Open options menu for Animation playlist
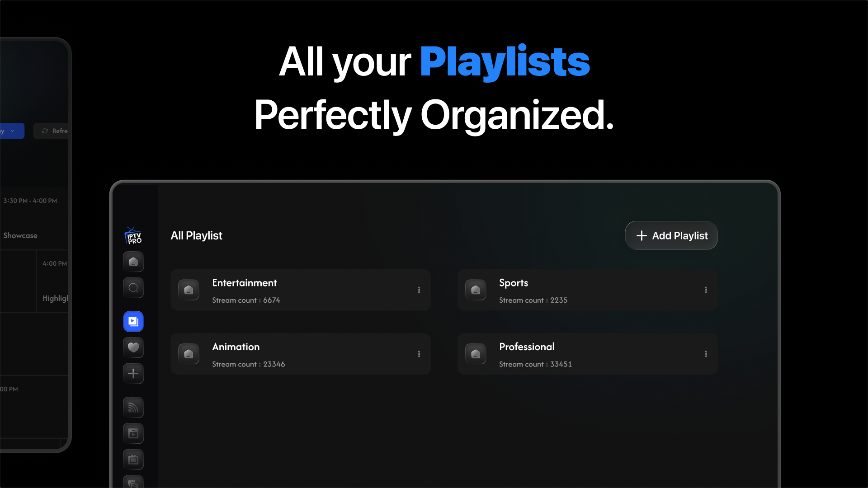 click(419, 354)
